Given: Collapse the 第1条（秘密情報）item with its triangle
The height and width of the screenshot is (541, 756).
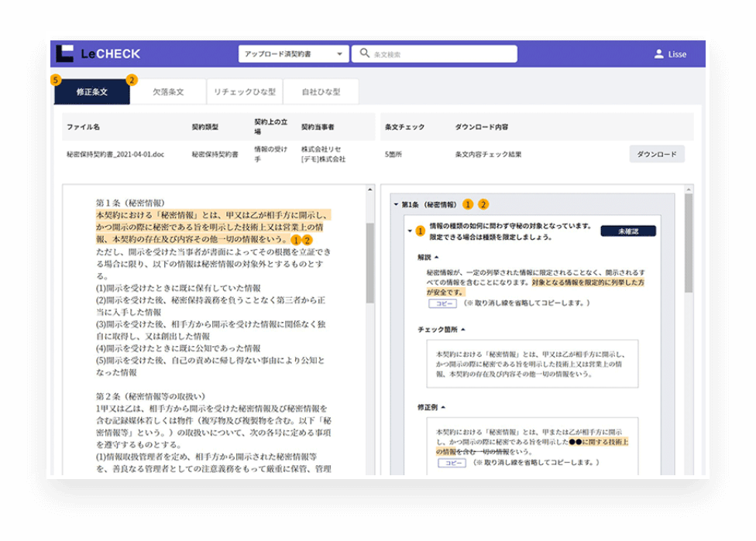Looking at the screenshot, I should point(394,203).
